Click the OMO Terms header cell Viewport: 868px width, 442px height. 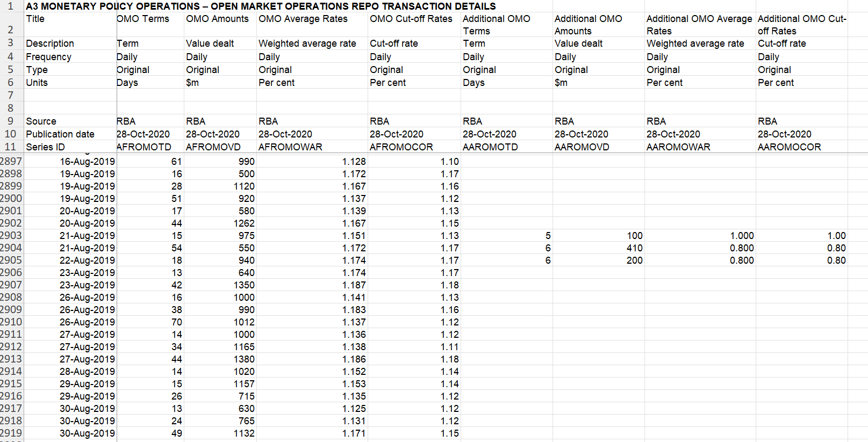[150, 25]
